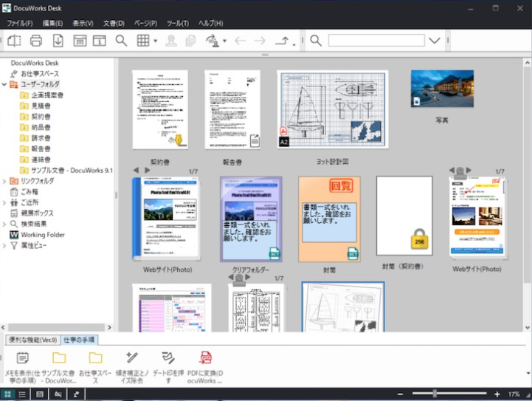Image resolution: width=532 pixels, height=401 pixels.
Task: Click the magnifier icon left of search box
Action: (x=316, y=41)
